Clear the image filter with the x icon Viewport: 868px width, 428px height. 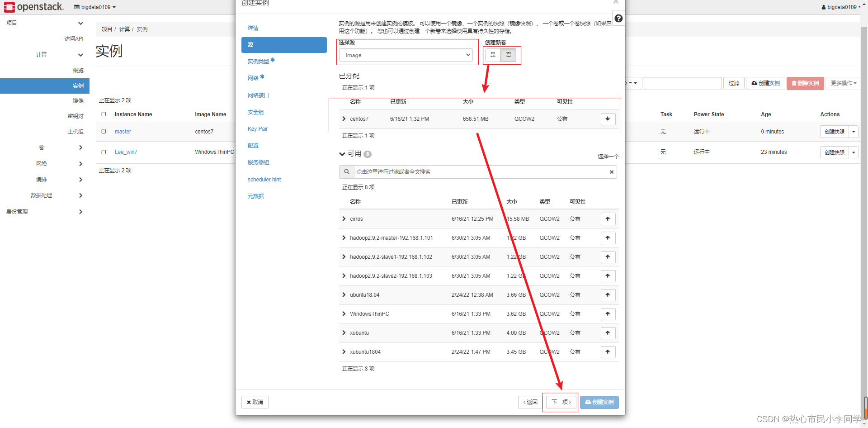(612, 172)
